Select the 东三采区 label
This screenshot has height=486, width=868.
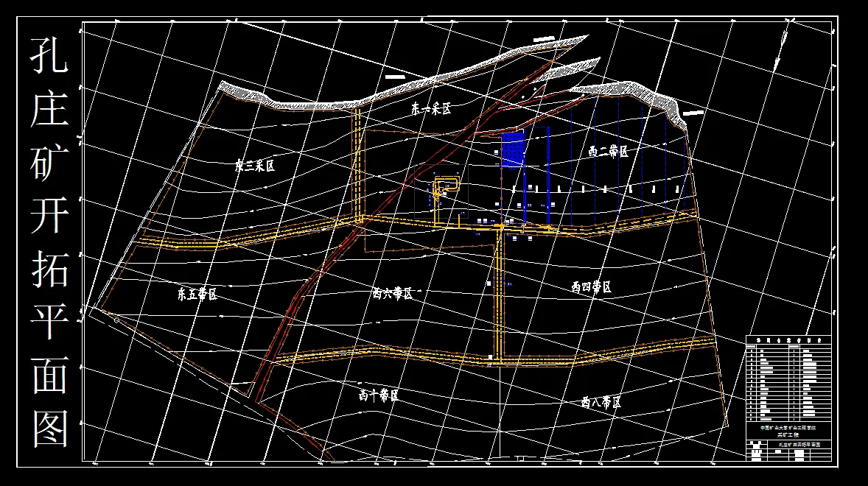tap(255, 166)
